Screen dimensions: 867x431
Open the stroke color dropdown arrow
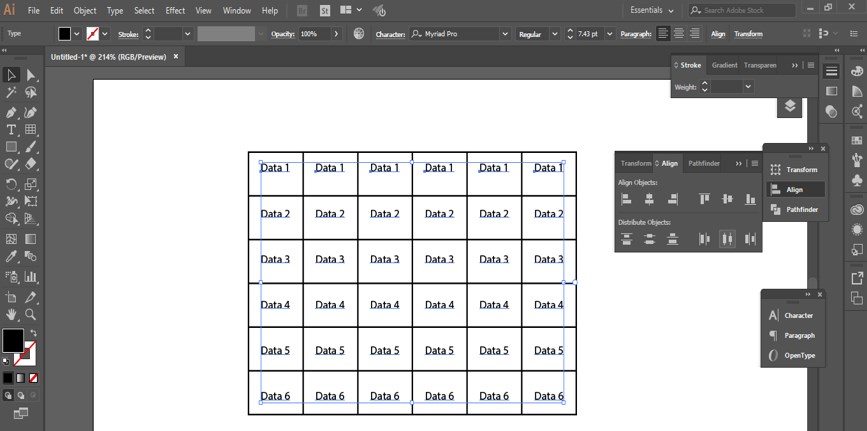[x=105, y=34]
